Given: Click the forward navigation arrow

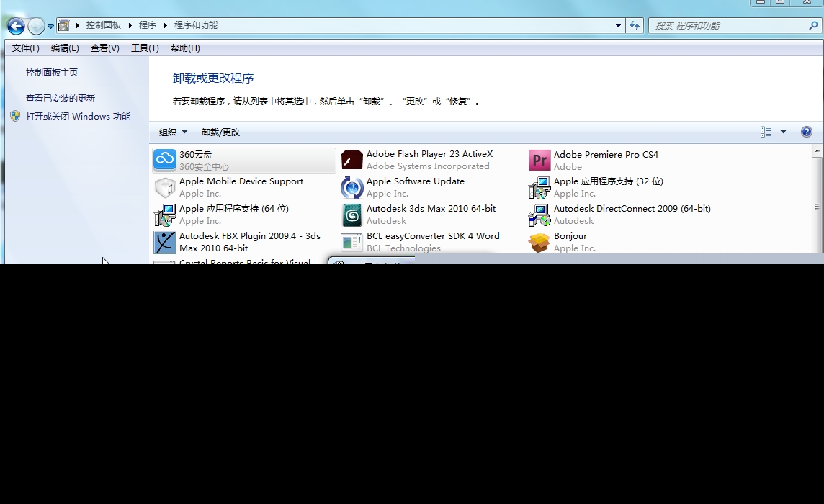Looking at the screenshot, I should click(x=36, y=26).
